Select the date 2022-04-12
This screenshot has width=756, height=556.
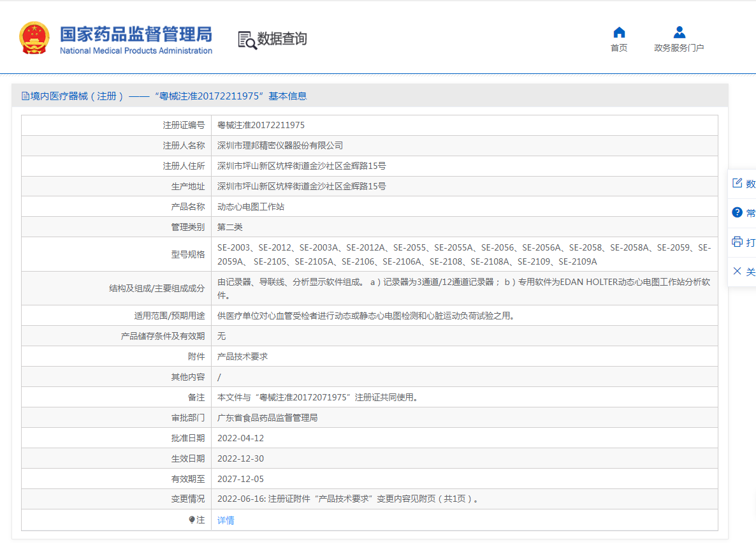click(x=240, y=438)
